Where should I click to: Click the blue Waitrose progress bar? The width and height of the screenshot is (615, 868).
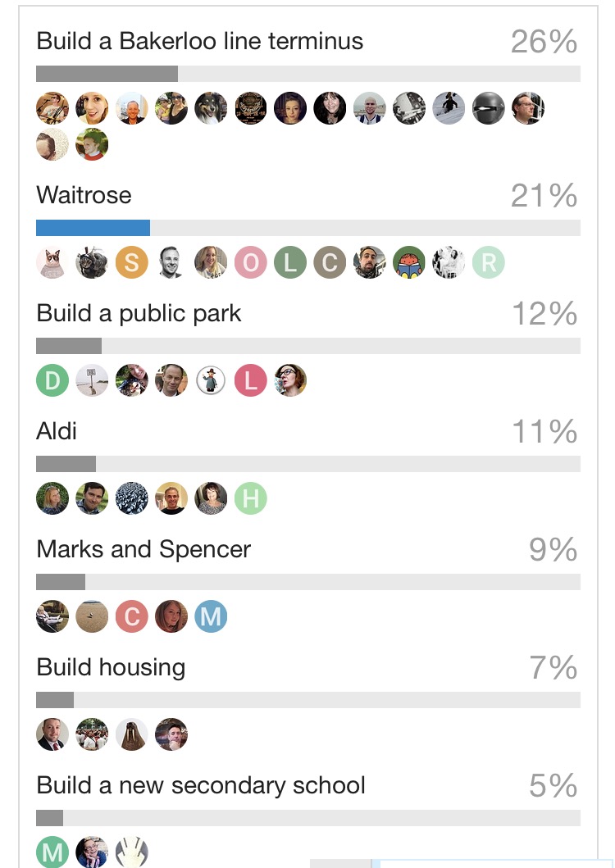pos(93,227)
